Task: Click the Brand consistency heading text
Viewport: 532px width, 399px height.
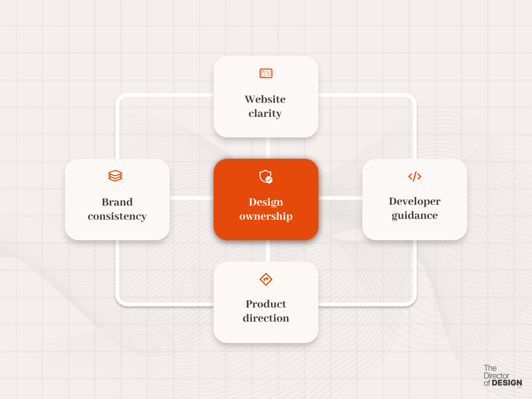Action: point(117,209)
